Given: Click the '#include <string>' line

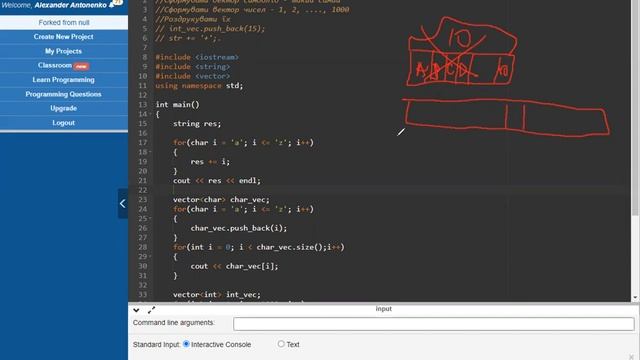Looking at the screenshot, I should tap(193, 67).
